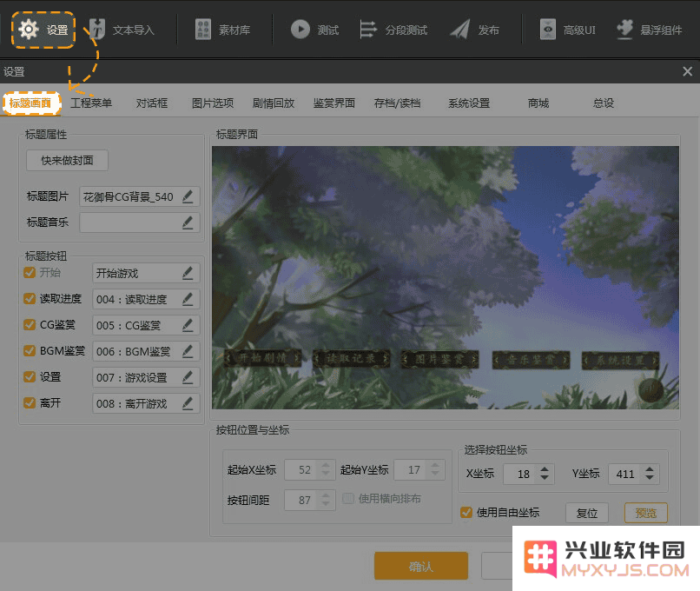Click the 测试 play icon
Viewport: 700px width, 591px height.
pos(300,30)
